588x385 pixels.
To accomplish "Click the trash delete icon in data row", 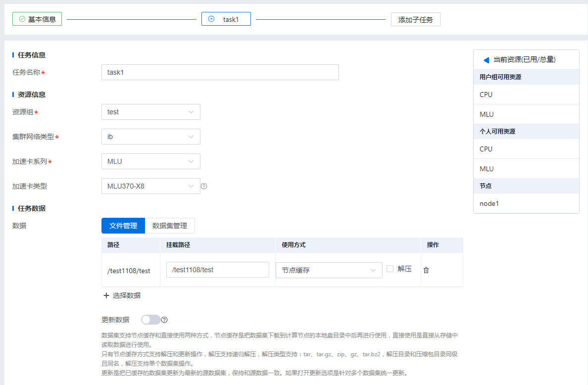I will click(x=426, y=270).
